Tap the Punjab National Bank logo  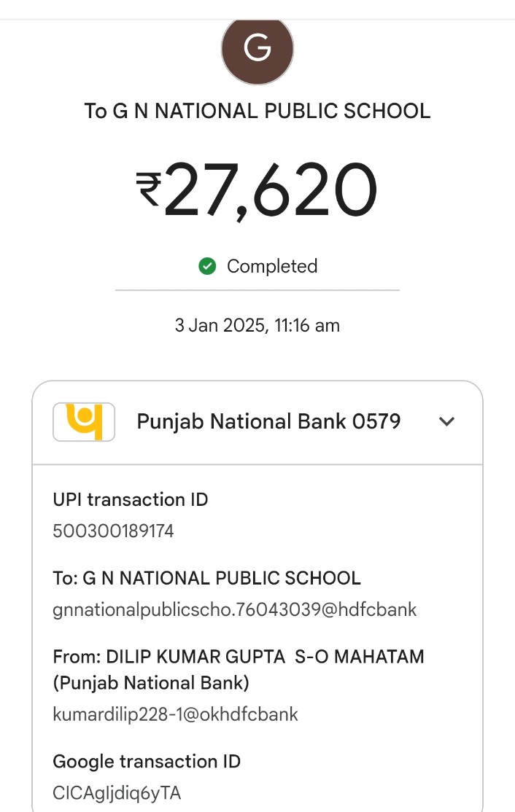[84, 421]
